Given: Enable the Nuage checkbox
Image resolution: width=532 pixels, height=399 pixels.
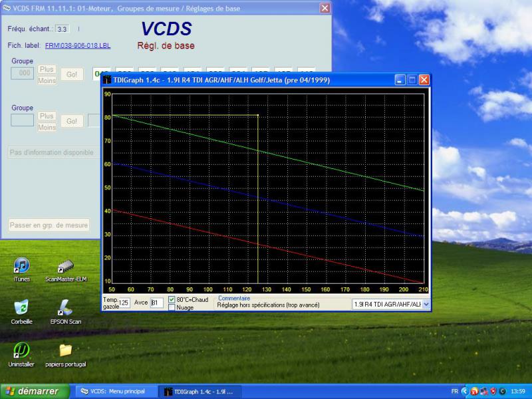Looking at the screenshot, I should 172,307.
